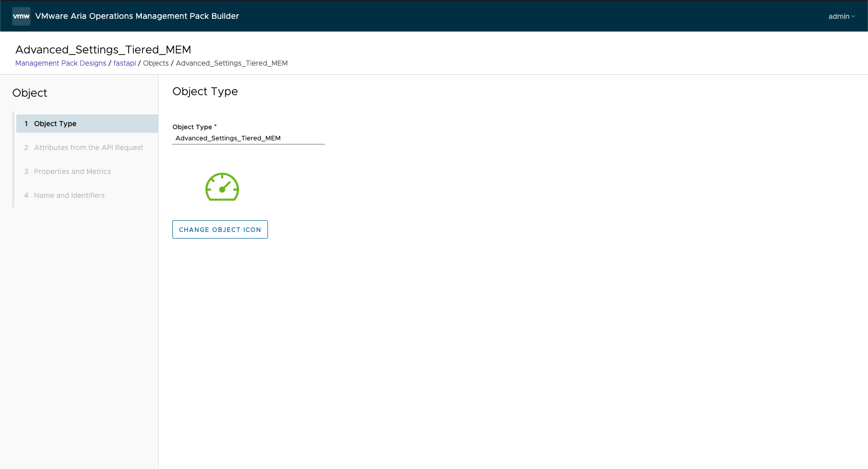Click the large Advanced_Settings_Tiered_MEM page heading

(103, 49)
